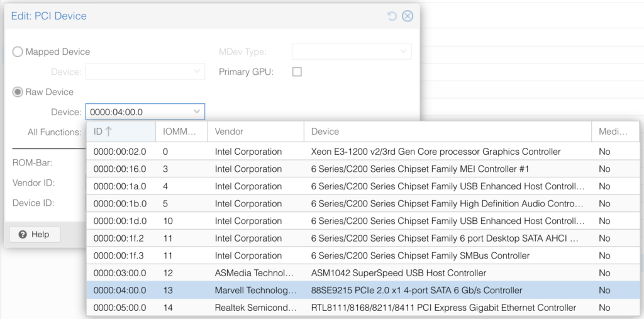Select 88SE9215 SATA 6 Gb/s Controller row
This screenshot has height=319, width=644.
pos(363,290)
